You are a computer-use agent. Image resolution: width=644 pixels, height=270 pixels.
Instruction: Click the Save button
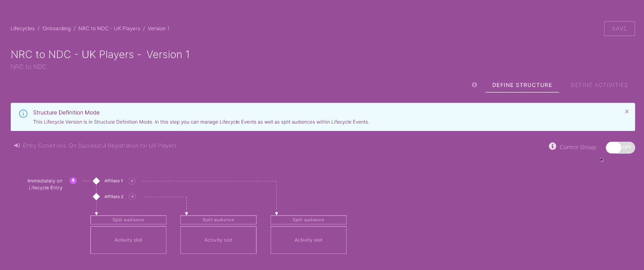[x=619, y=29]
